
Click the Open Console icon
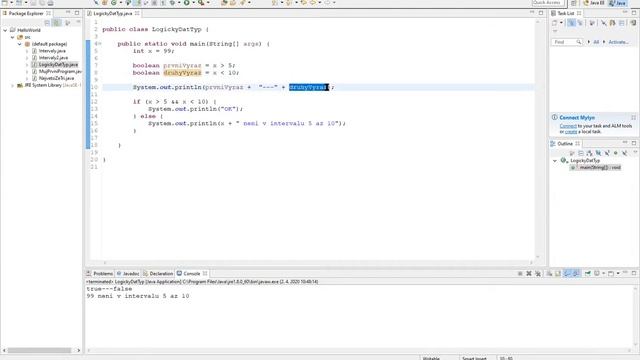click(x=611, y=273)
